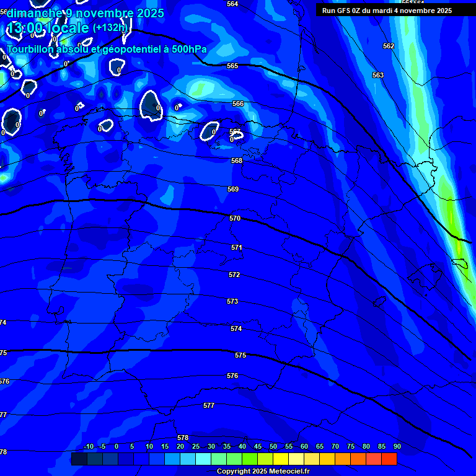The width and height of the screenshot is (476, 476).
Task: Click the legend scale value 60
Action: coord(304,447)
